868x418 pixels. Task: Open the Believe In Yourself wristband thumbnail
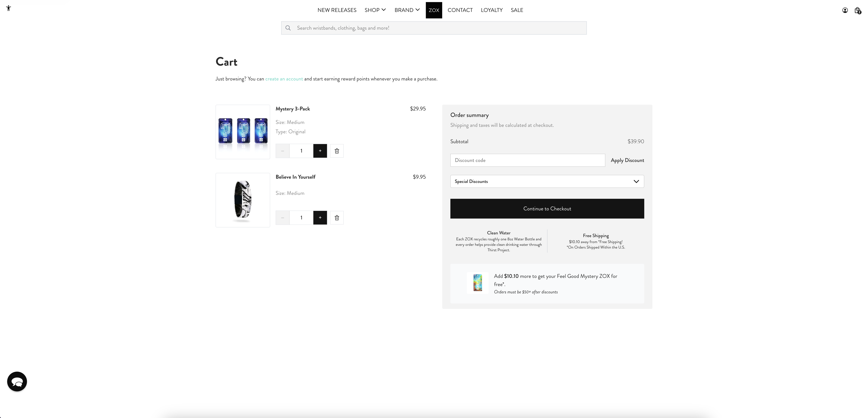tap(243, 200)
